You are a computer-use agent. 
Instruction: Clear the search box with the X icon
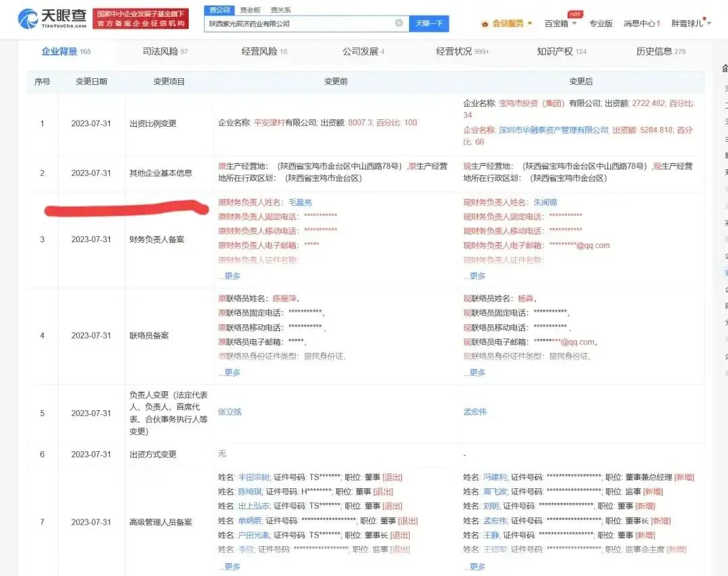pyautogui.click(x=399, y=23)
